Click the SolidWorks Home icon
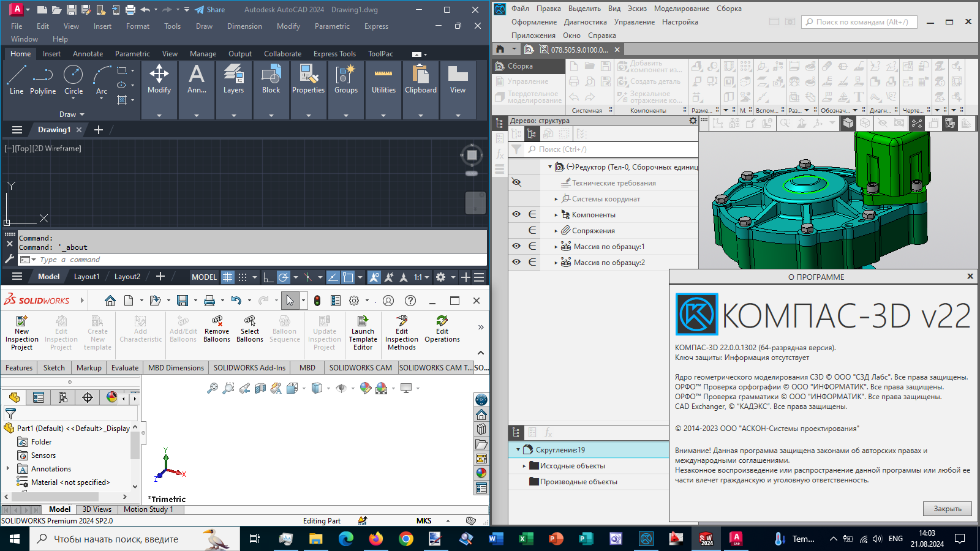 (110, 301)
